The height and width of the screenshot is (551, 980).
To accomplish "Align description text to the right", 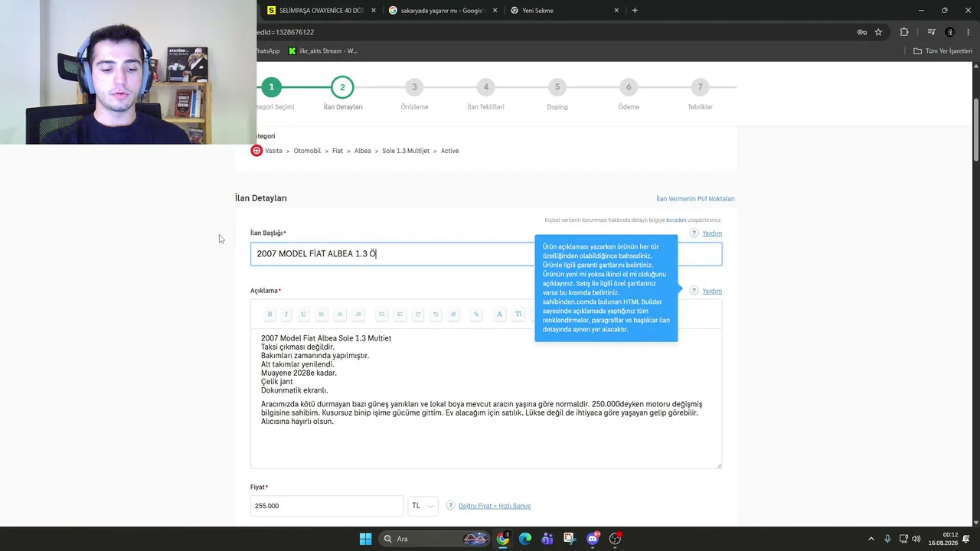I will [358, 314].
